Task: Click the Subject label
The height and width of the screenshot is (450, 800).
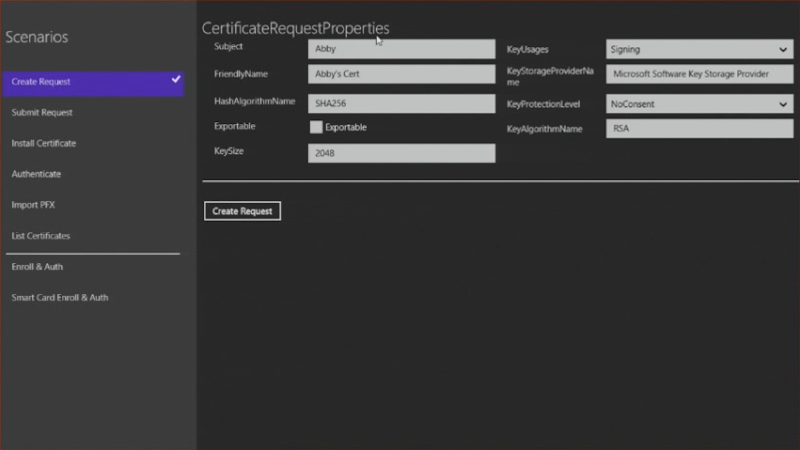Action: point(228,46)
